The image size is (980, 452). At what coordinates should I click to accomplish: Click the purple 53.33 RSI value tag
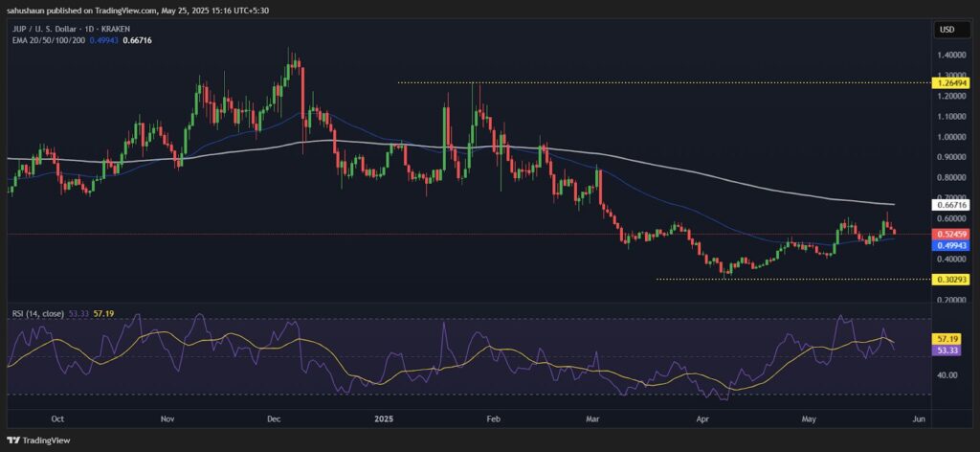click(x=946, y=350)
